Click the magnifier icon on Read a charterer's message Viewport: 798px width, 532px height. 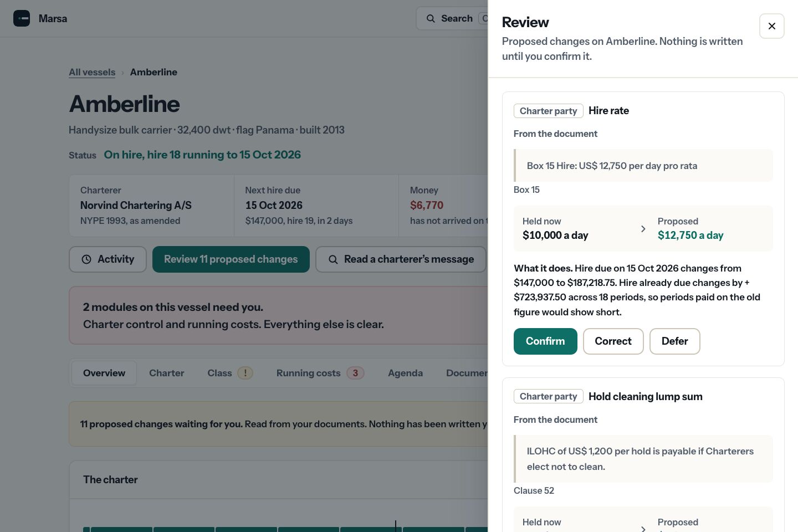[333, 259]
